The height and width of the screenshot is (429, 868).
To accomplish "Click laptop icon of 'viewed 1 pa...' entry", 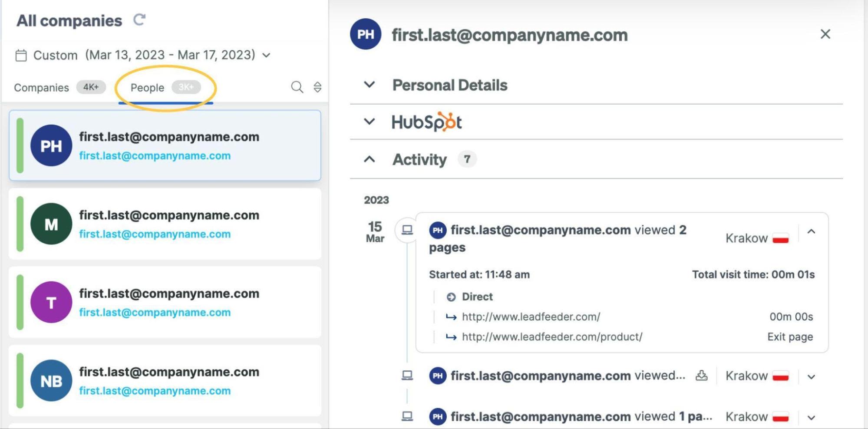I will pyautogui.click(x=407, y=416).
